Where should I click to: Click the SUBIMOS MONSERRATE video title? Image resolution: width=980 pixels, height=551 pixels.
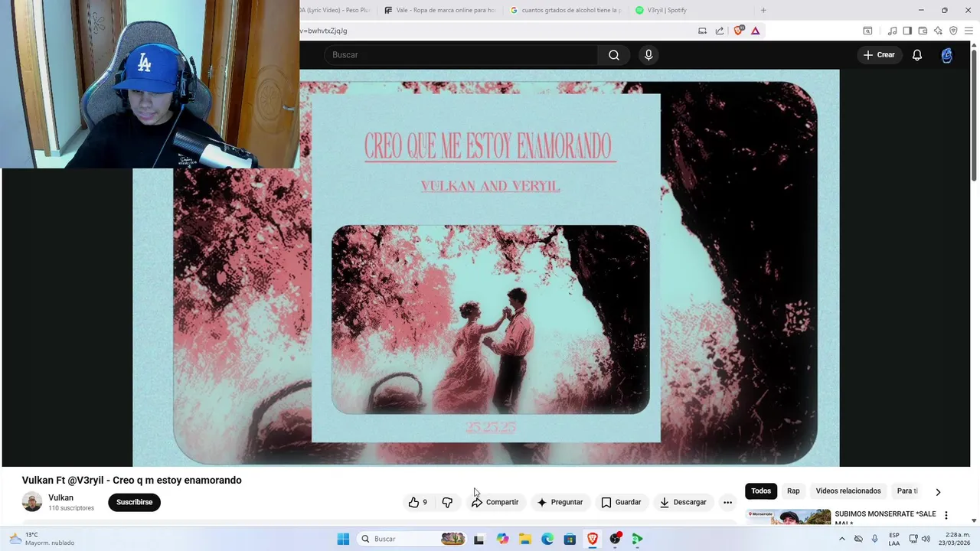[885, 518]
